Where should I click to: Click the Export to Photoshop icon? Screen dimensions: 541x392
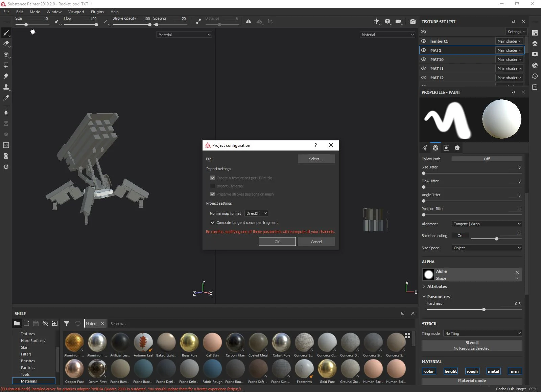(6, 145)
